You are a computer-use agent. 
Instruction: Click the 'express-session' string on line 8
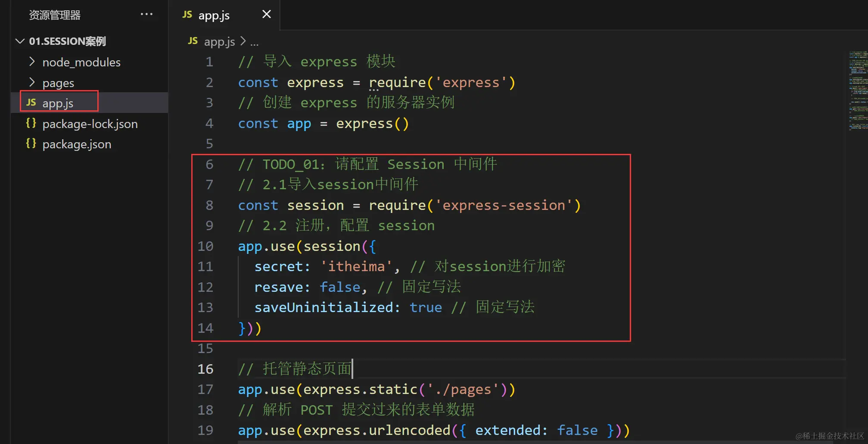click(504, 205)
